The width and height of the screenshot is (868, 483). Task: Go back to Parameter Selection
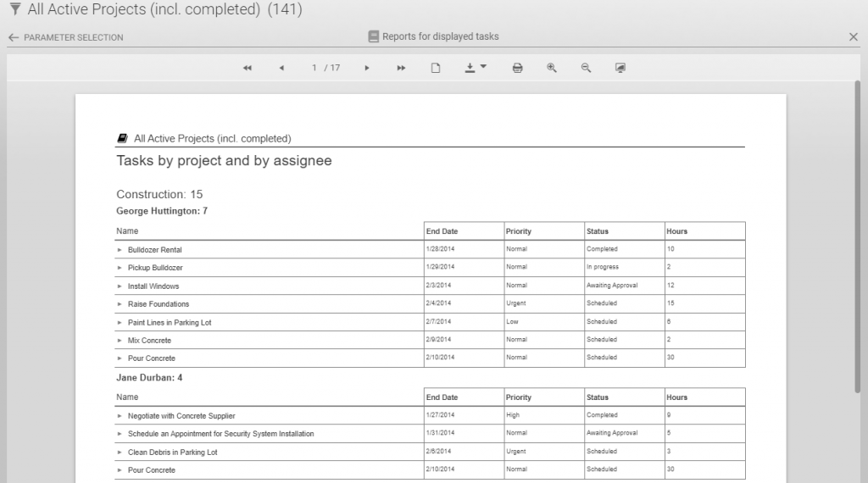[x=66, y=37]
